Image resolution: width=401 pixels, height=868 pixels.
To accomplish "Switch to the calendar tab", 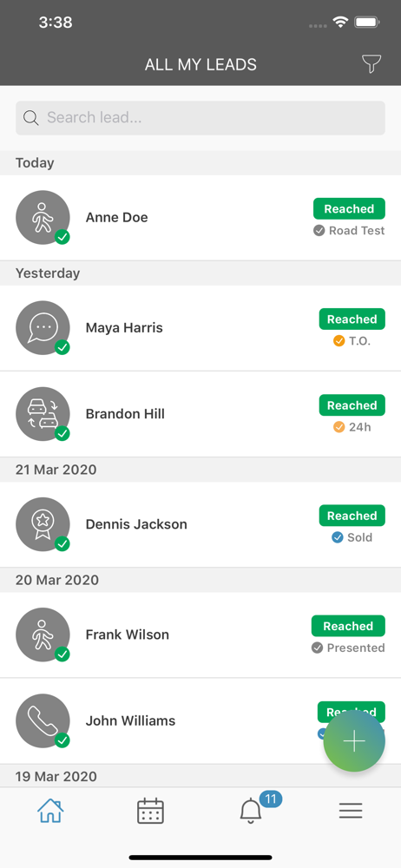I will 151,811.
